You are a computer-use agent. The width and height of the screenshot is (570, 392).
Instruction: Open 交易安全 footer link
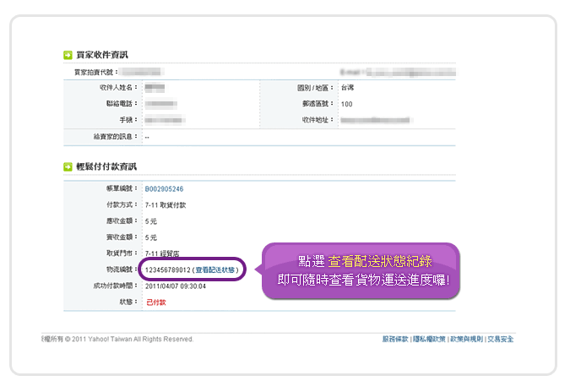499,339
